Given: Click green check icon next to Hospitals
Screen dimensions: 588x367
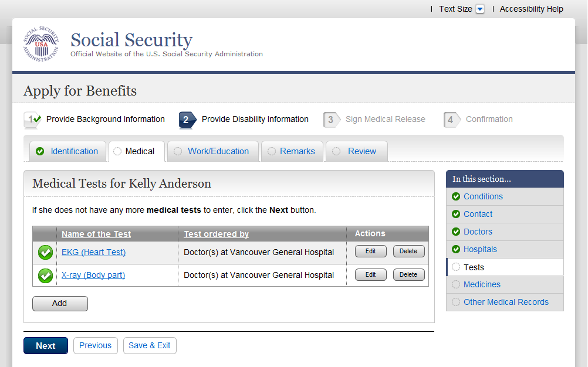Looking at the screenshot, I should tap(456, 249).
